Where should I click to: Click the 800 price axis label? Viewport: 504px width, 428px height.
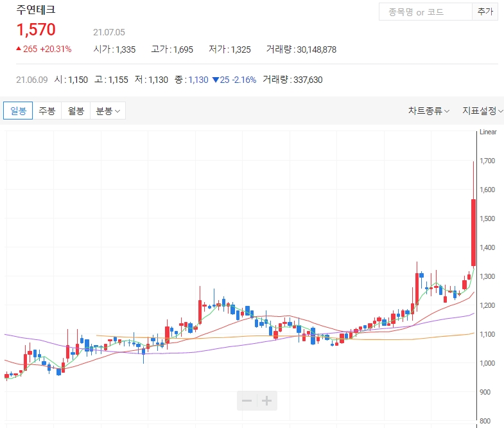click(485, 421)
